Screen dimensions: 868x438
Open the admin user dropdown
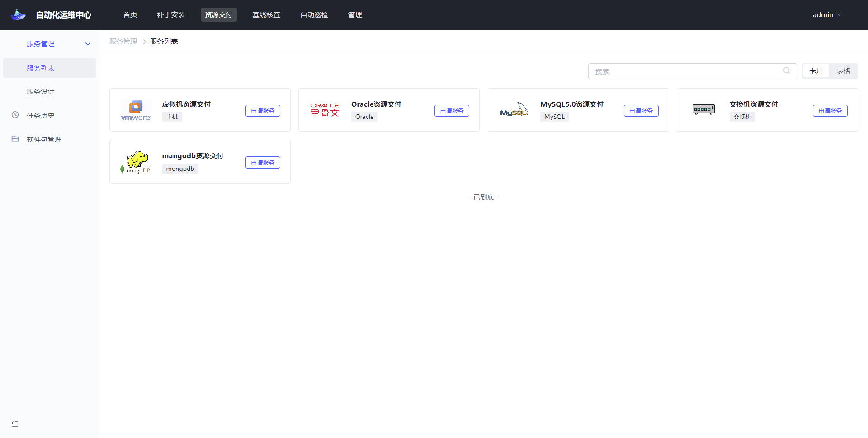click(826, 15)
